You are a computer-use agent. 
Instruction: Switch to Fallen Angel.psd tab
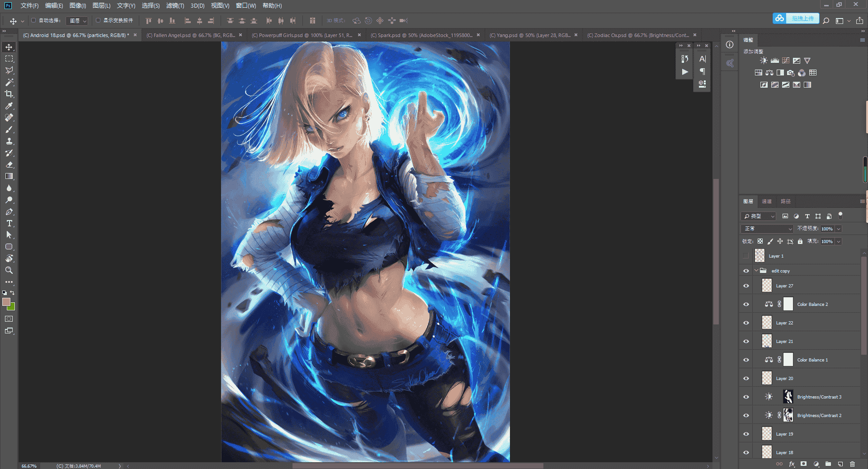point(191,35)
